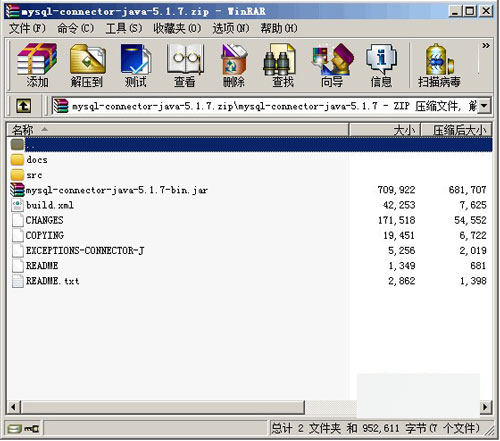Click the status bar key icon
500x441 pixels.
point(32,429)
